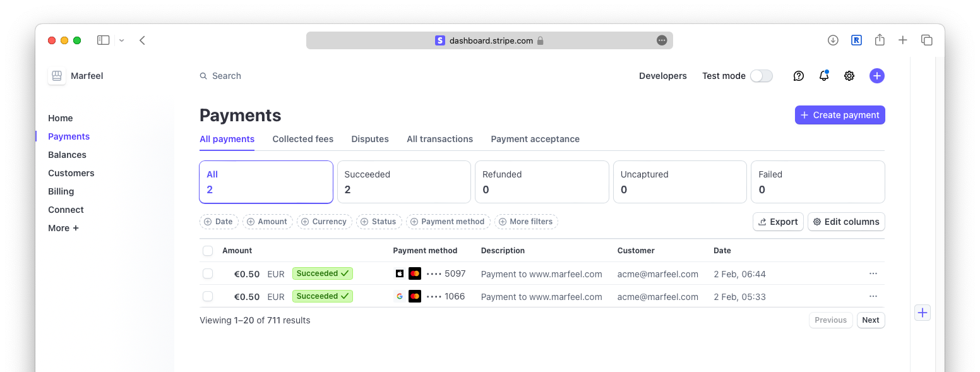Open the Status filter

coord(379,222)
